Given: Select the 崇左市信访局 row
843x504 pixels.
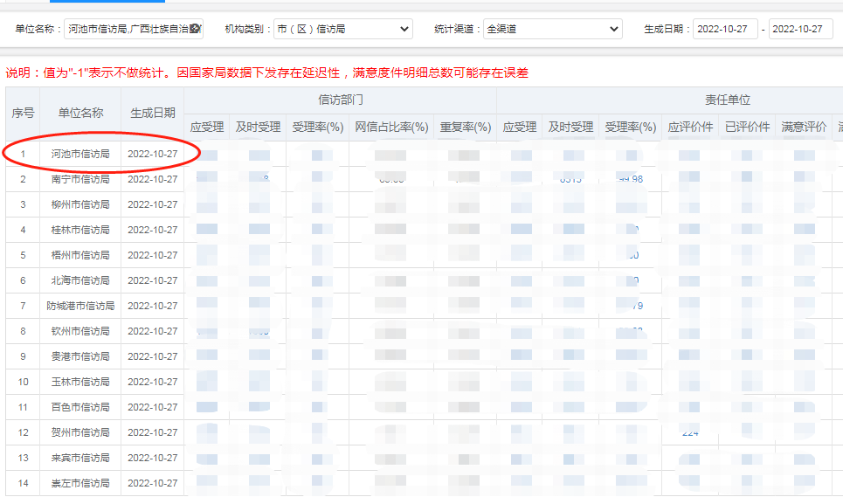Looking at the screenshot, I should [x=80, y=483].
